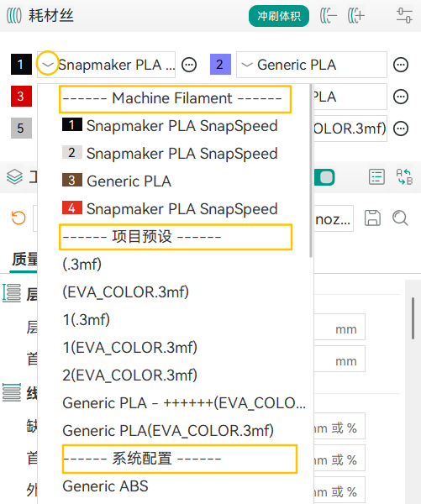Open more options for filament 4 row
421x504 pixels.
coord(401,97)
